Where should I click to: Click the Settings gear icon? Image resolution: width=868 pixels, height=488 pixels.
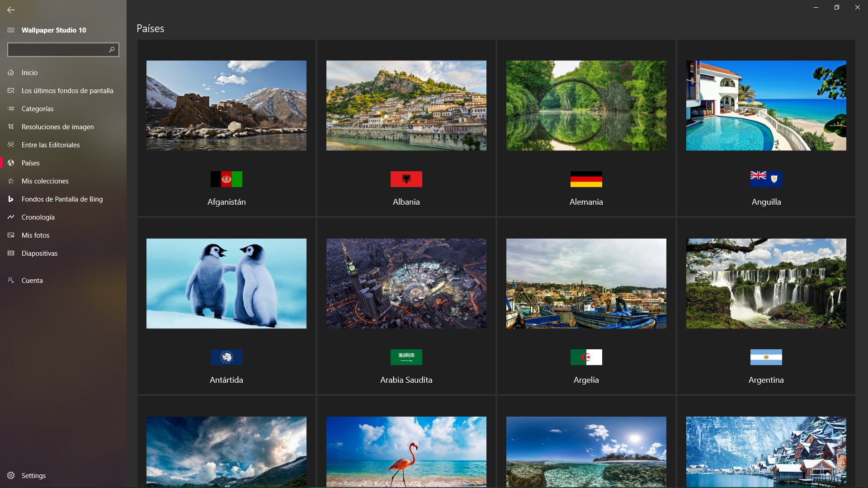pyautogui.click(x=11, y=475)
